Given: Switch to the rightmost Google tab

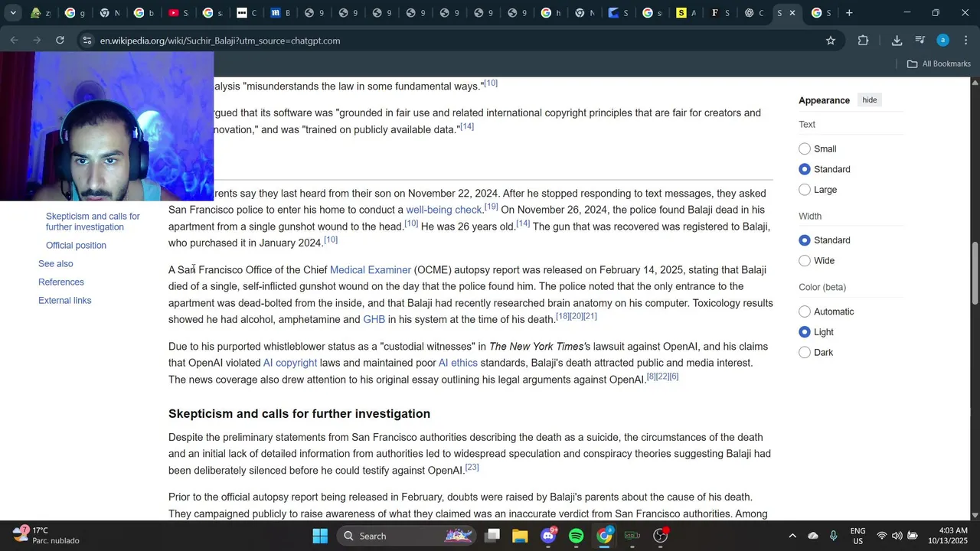Looking at the screenshot, I should coord(821,13).
